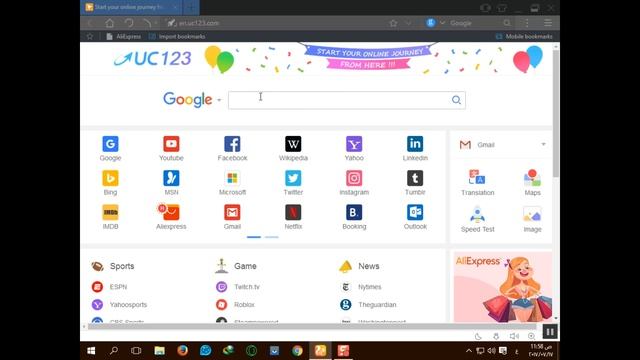
Task: Open the address bar search engine dropdown
Action: coord(442,23)
